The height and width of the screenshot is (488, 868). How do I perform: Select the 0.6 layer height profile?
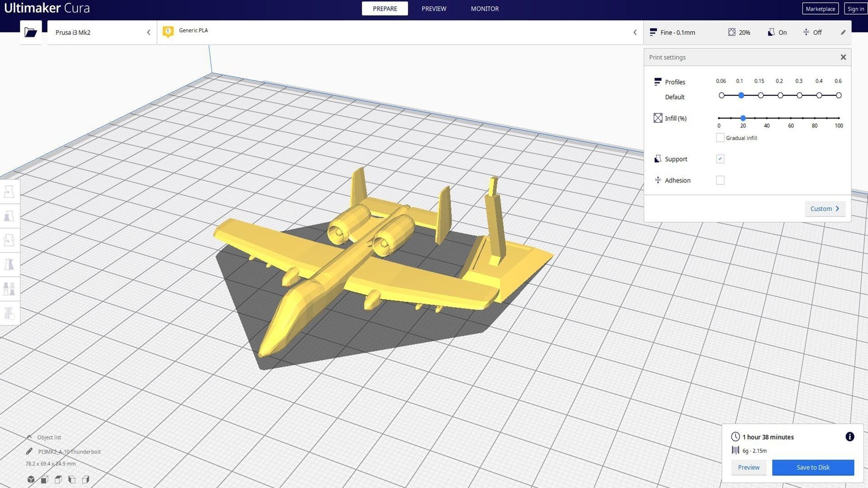click(839, 95)
